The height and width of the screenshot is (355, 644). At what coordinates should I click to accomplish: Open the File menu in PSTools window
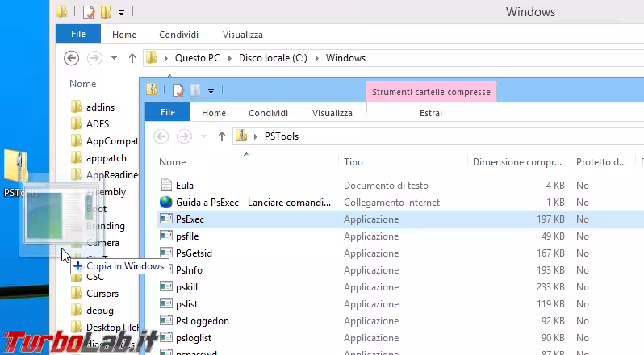coord(168,113)
